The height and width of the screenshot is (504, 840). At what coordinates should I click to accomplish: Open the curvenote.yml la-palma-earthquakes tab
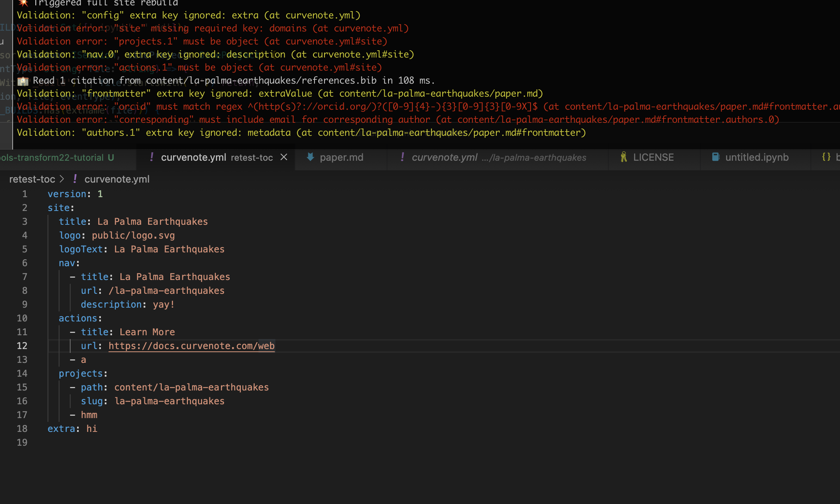[498, 157]
